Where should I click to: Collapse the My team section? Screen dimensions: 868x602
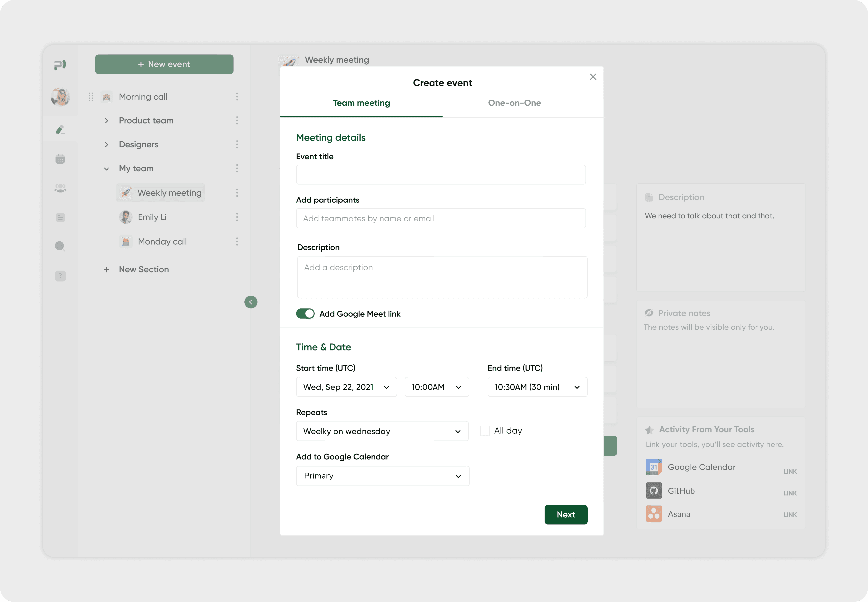pyautogui.click(x=106, y=169)
